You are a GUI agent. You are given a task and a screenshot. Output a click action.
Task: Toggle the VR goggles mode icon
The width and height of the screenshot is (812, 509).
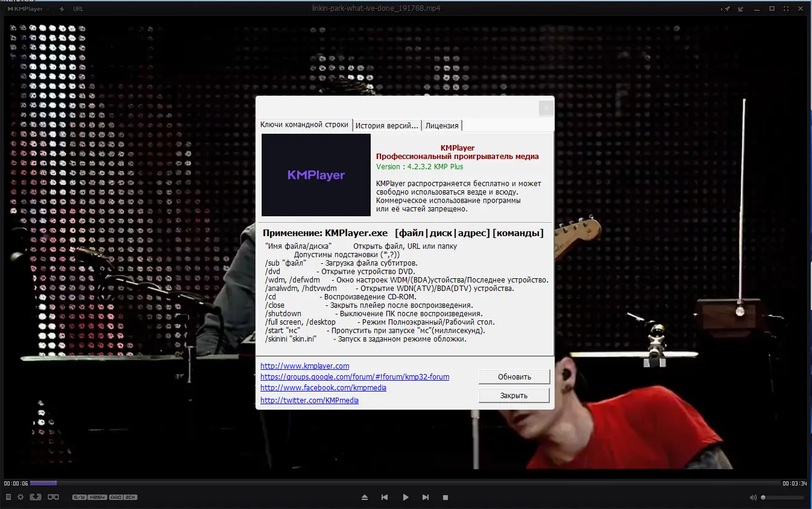click(53, 497)
